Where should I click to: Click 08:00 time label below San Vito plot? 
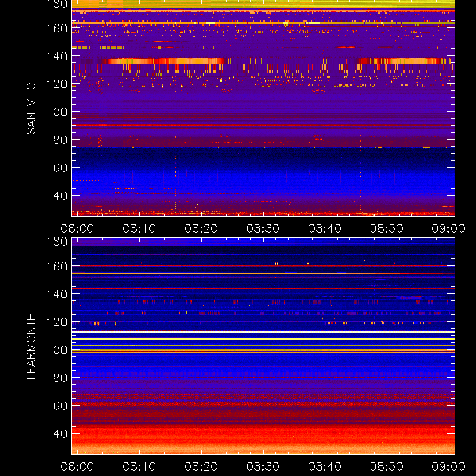77,228
